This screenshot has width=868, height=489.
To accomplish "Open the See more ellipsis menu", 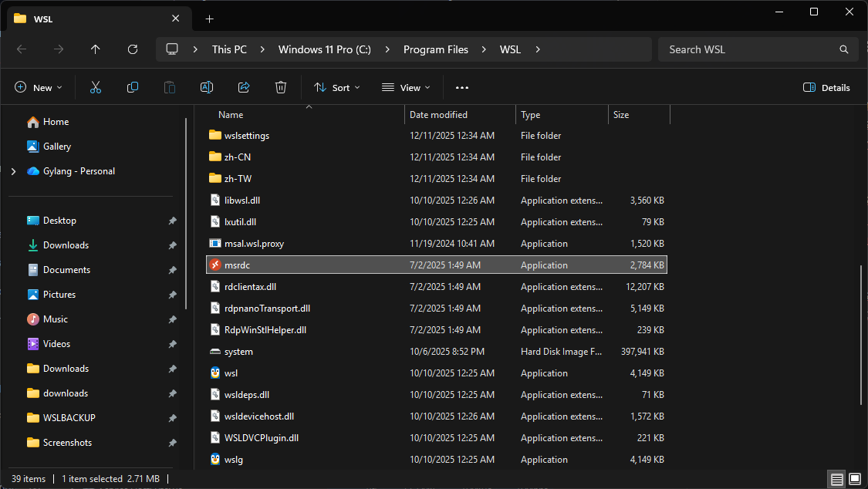I will click(462, 88).
